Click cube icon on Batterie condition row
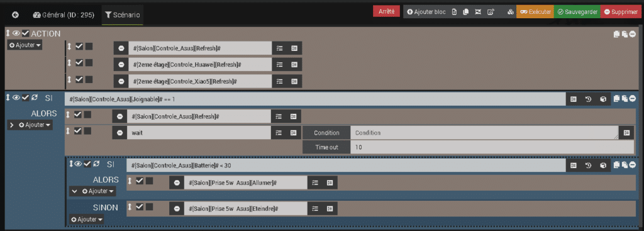 (x=603, y=166)
